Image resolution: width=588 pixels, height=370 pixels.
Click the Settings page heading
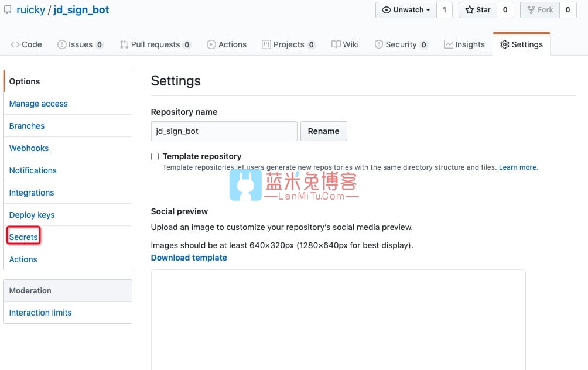click(x=176, y=81)
